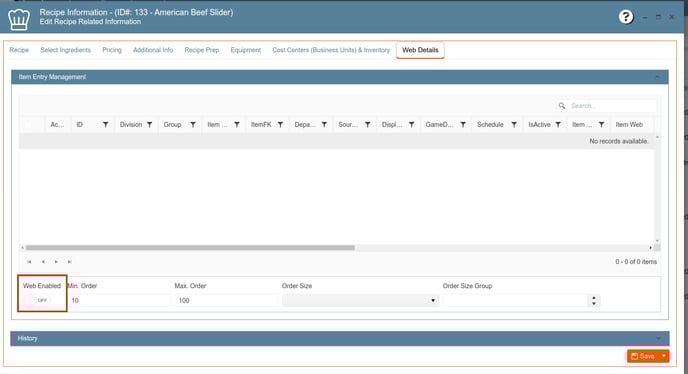Filter the Division column
Image resolution: width=688 pixels, height=374 pixels.
click(x=149, y=125)
